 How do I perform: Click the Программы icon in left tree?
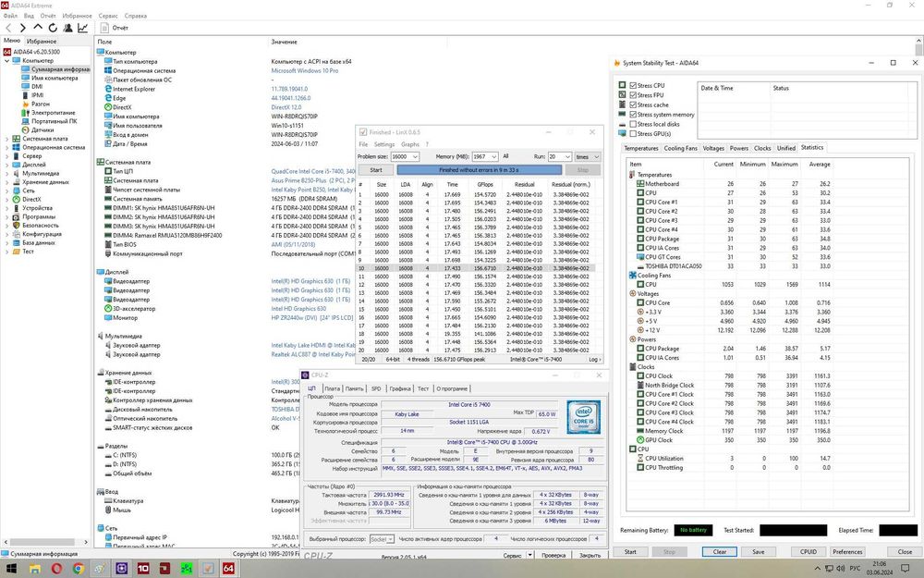click(17, 216)
